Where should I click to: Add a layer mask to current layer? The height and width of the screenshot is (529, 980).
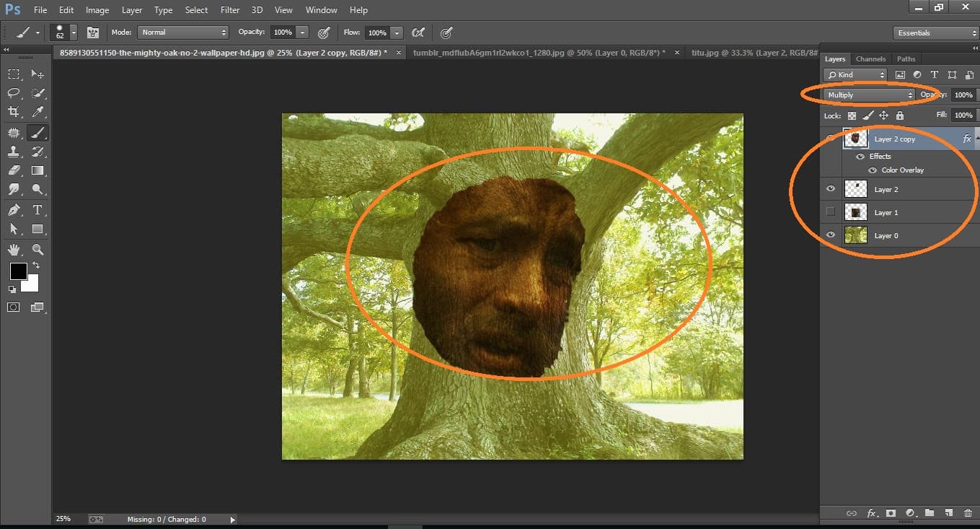891,513
